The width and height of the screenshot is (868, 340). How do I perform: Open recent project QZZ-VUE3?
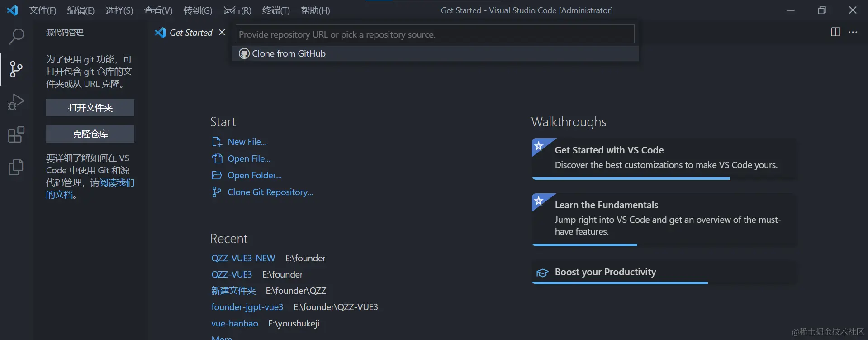(232, 274)
